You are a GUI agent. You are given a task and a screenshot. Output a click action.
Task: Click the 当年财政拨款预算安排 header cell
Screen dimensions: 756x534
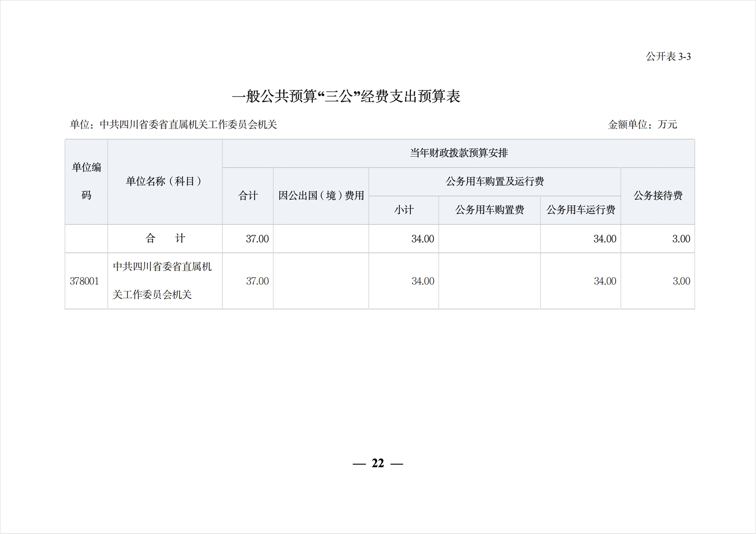[458, 153]
